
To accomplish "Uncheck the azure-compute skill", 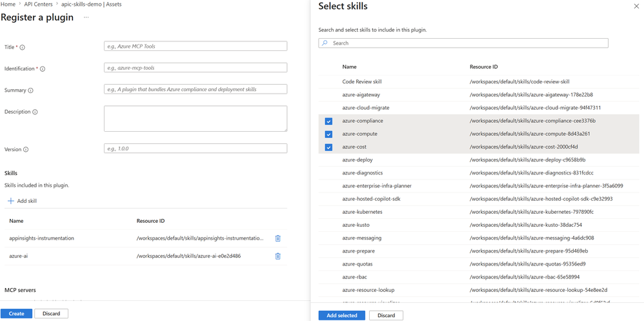I will [328, 134].
